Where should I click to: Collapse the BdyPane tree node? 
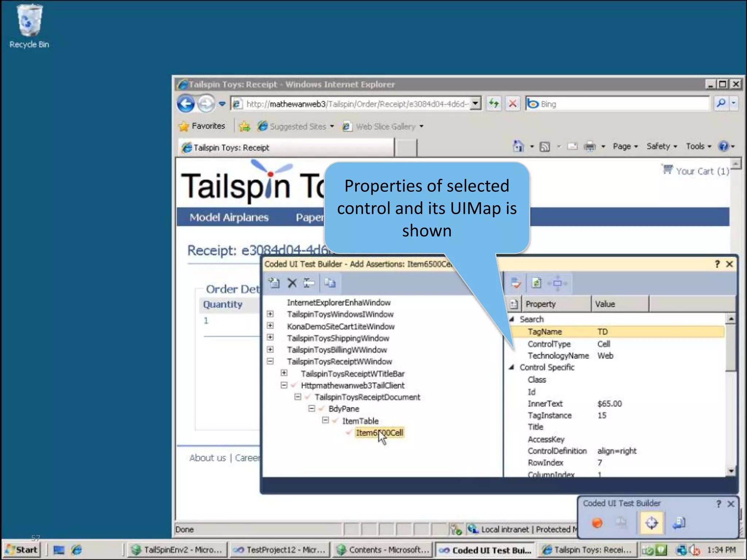(x=311, y=408)
